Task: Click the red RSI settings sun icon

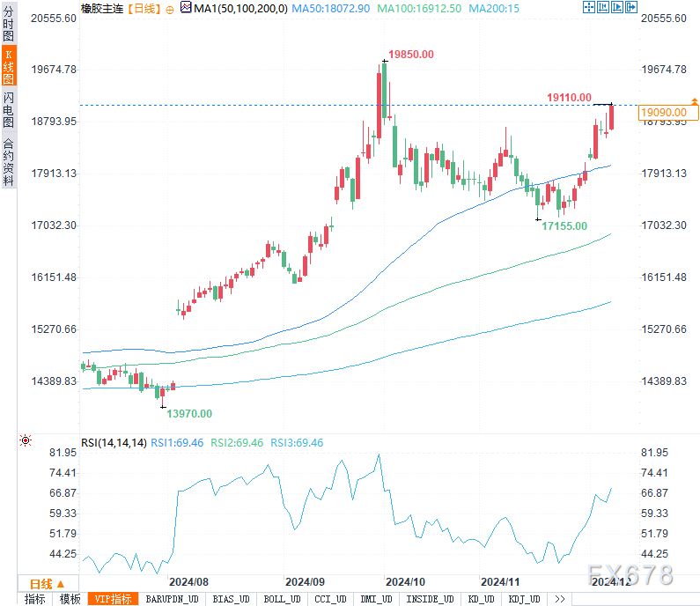Action: [26, 440]
